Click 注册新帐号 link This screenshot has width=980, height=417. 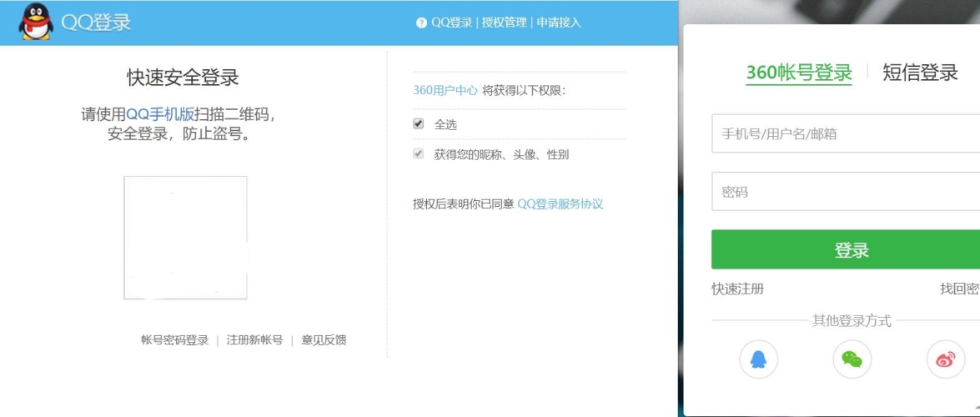[x=254, y=340]
